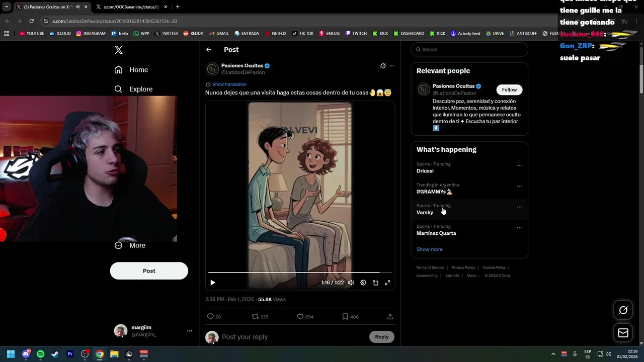Screen dimensions: 644x362
Task: Seek on the video progress bar
Action: (x=300, y=273)
